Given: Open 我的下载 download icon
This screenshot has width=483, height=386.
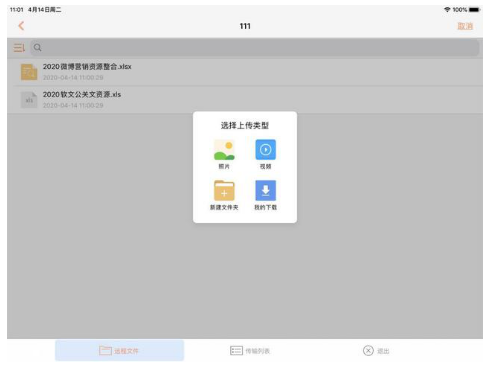Looking at the screenshot, I should click(265, 191).
